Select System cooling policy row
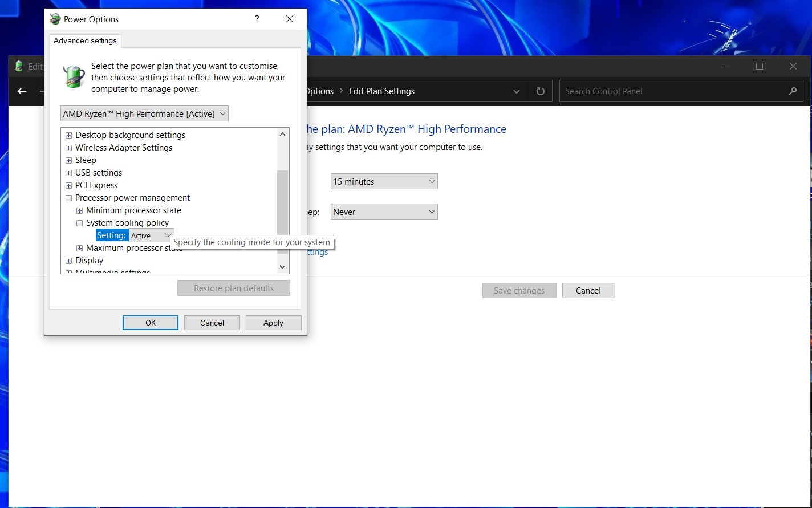The image size is (812, 508). tap(128, 223)
